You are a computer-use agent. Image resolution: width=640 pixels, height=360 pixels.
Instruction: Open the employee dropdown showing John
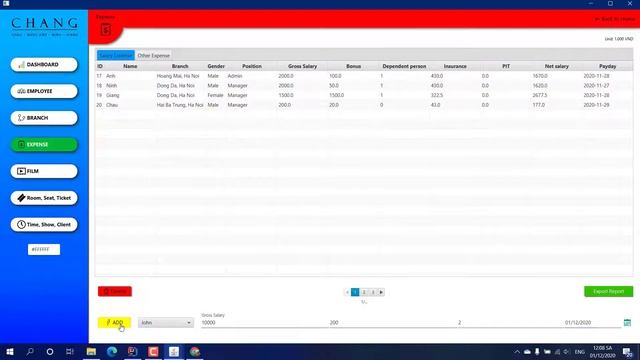(x=166, y=323)
